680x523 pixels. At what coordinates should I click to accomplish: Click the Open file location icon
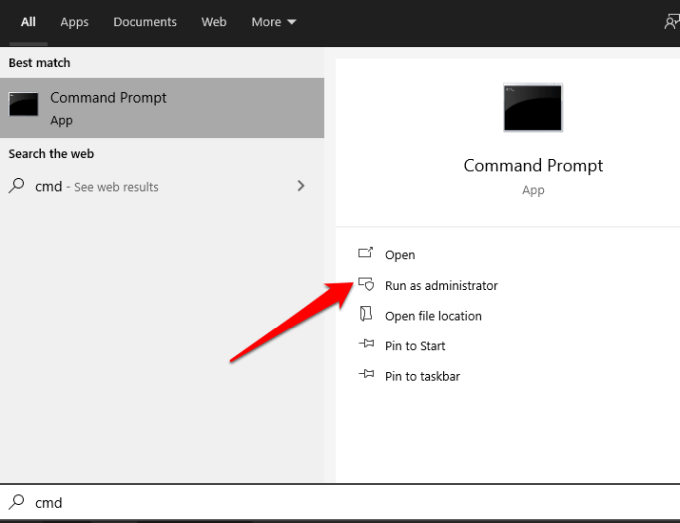(366, 315)
